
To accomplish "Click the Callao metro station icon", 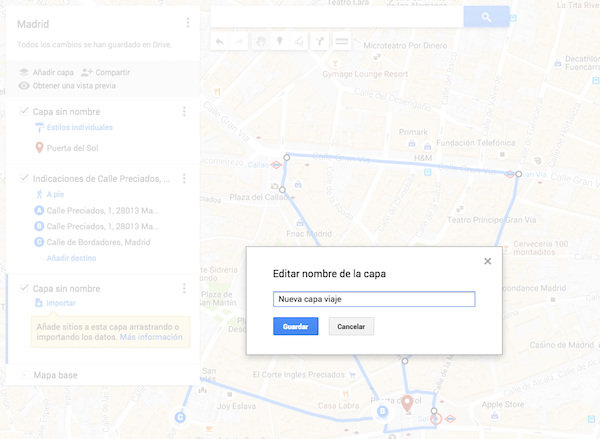I will [x=276, y=165].
